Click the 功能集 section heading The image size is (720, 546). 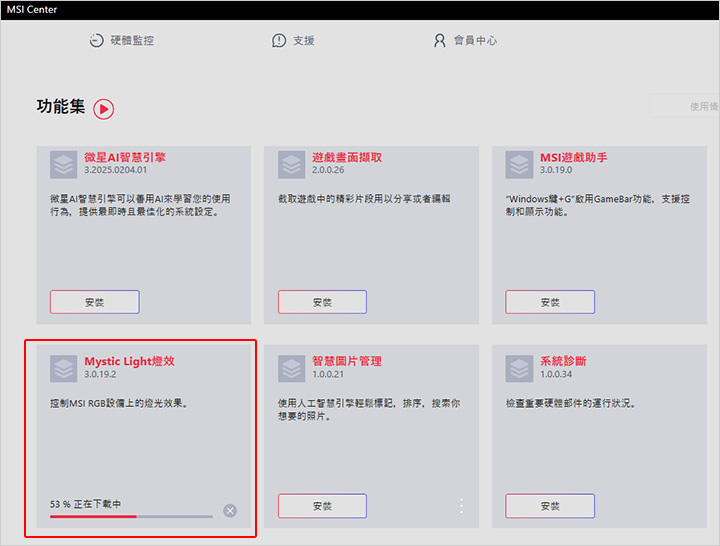click(61, 107)
